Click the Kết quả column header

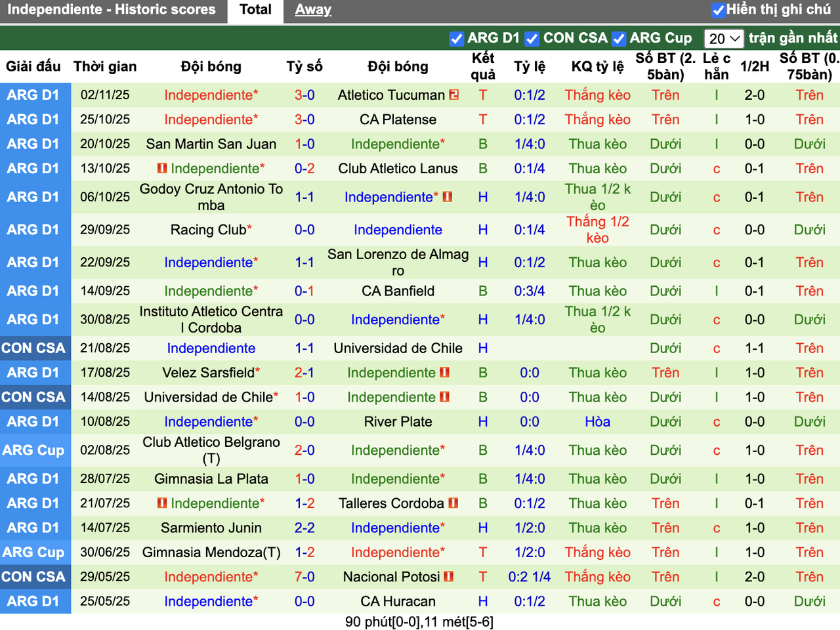(483, 66)
